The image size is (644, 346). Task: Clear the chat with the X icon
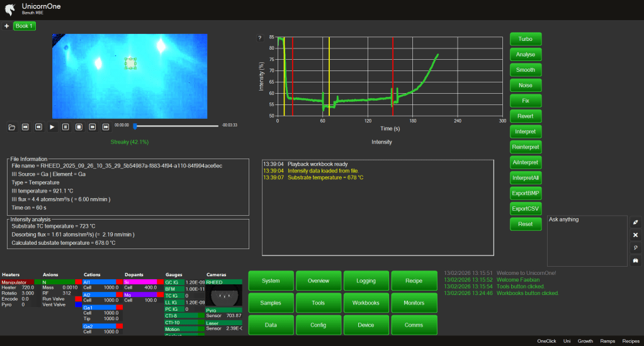[x=635, y=235]
